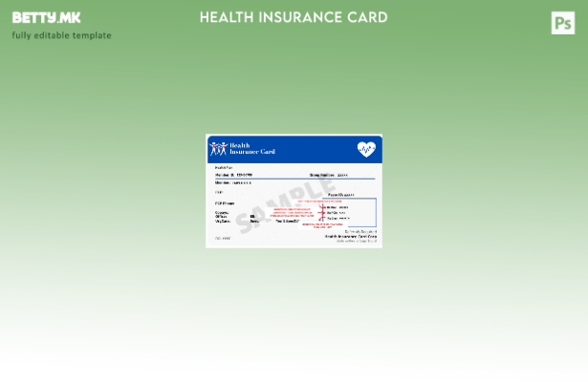Click 'Health Insurance Card Corp' footer text
Image resolution: width=588 pixels, height=382 pixels.
(x=351, y=236)
